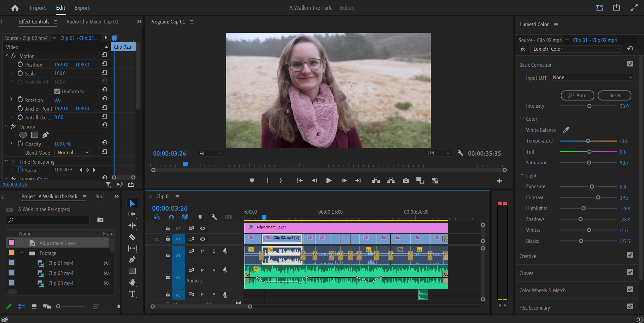
Task: Reset the Position parameter
Action: pos(105,64)
